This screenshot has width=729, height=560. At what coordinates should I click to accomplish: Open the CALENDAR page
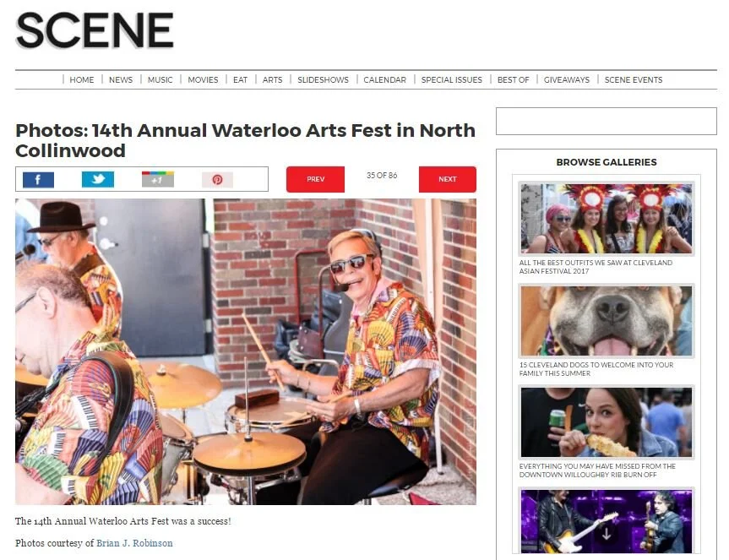(384, 80)
